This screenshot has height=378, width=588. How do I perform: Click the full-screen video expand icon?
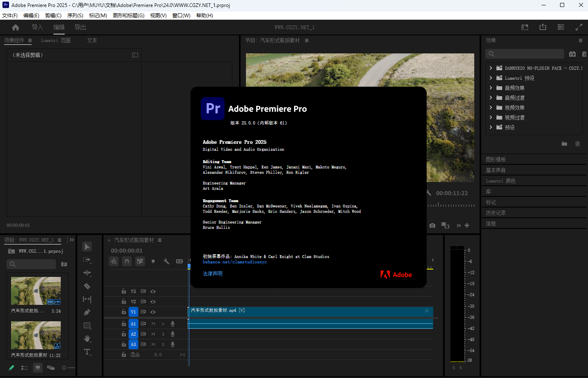579,27
